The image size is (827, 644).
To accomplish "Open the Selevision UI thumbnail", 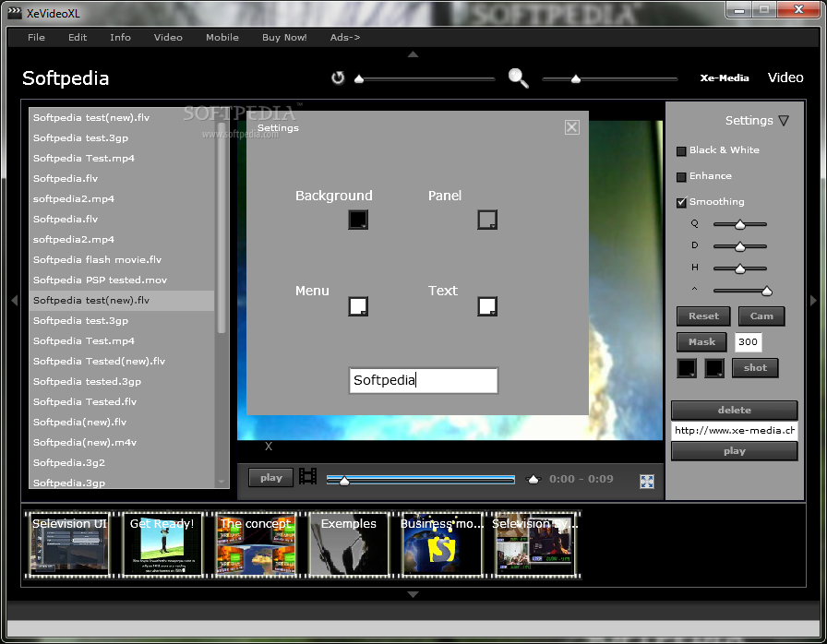I will [x=69, y=545].
